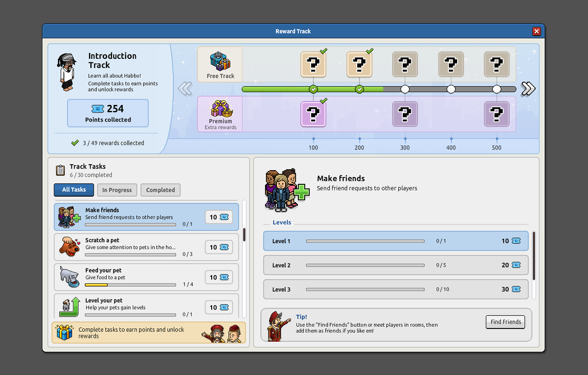The width and height of the screenshot is (588, 375).
Task: Click the 'Introduction Track' heading
Action: 112,60
